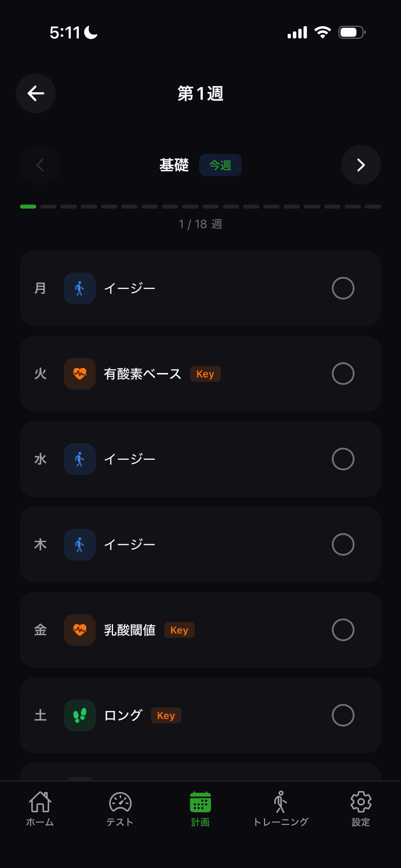Screen dimensions: 401x868
Task: Tap Saturday's green footprints long run icon
Action: tap(80, 715)
